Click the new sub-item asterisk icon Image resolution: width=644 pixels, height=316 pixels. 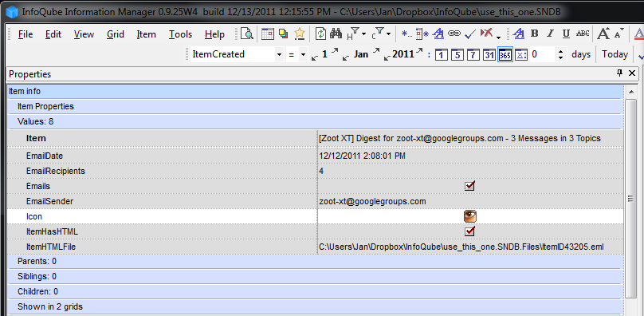click(x=422, y=34)
